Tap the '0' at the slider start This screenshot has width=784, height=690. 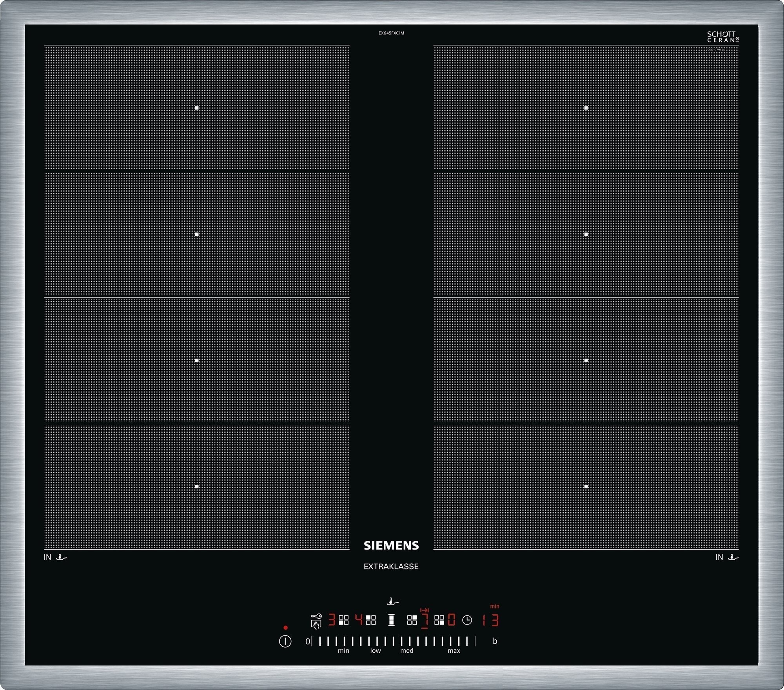308,641
